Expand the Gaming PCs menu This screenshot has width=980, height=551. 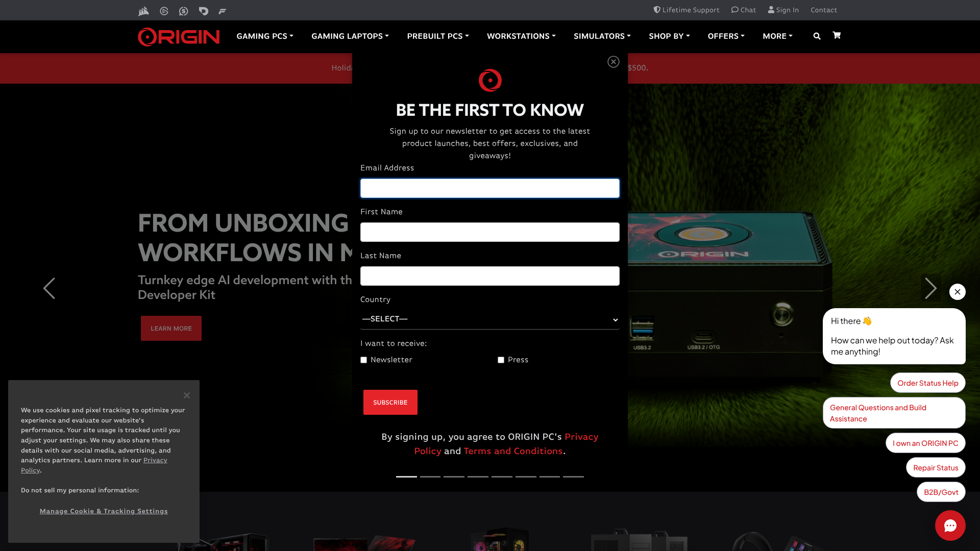click(264, 36)
